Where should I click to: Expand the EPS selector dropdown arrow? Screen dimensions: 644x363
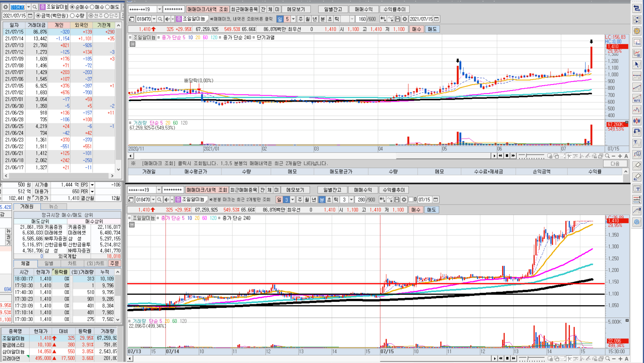pos(92,185)
